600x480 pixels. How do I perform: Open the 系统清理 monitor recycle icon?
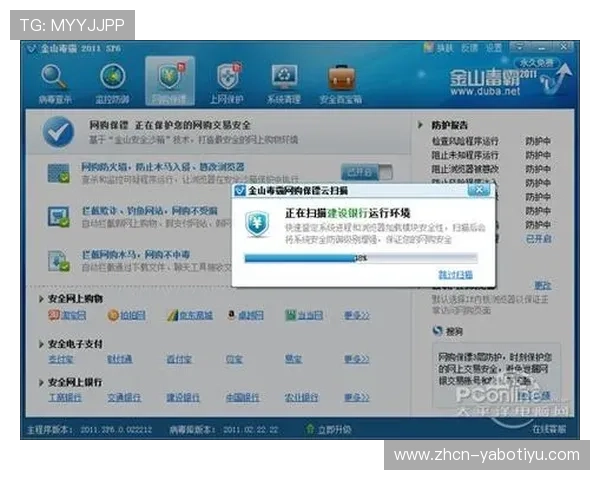click(284, 77)
